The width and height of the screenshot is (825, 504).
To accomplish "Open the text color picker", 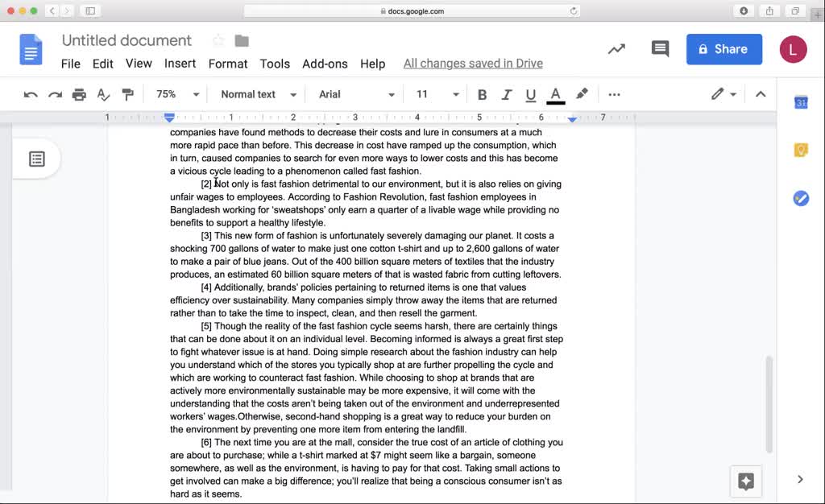I will [x=555, y=94].
